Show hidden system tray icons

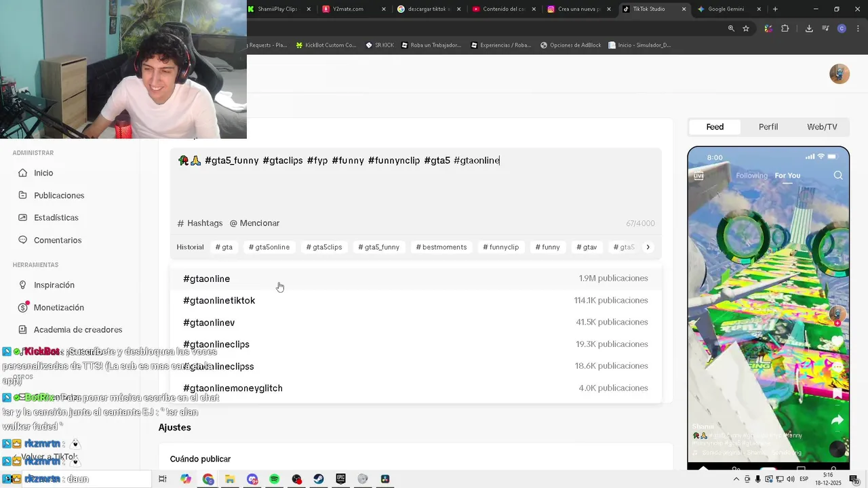tap(736, 479)
